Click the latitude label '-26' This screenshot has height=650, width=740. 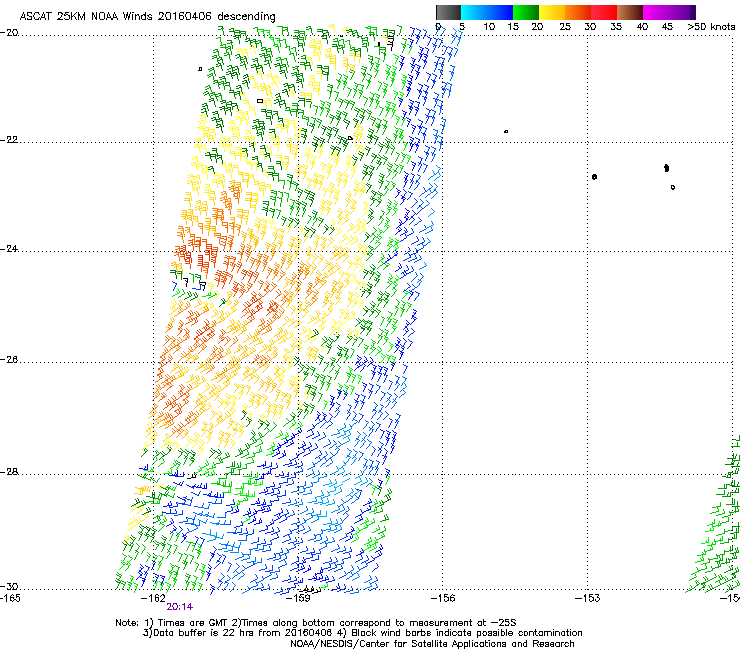[9, 360]
